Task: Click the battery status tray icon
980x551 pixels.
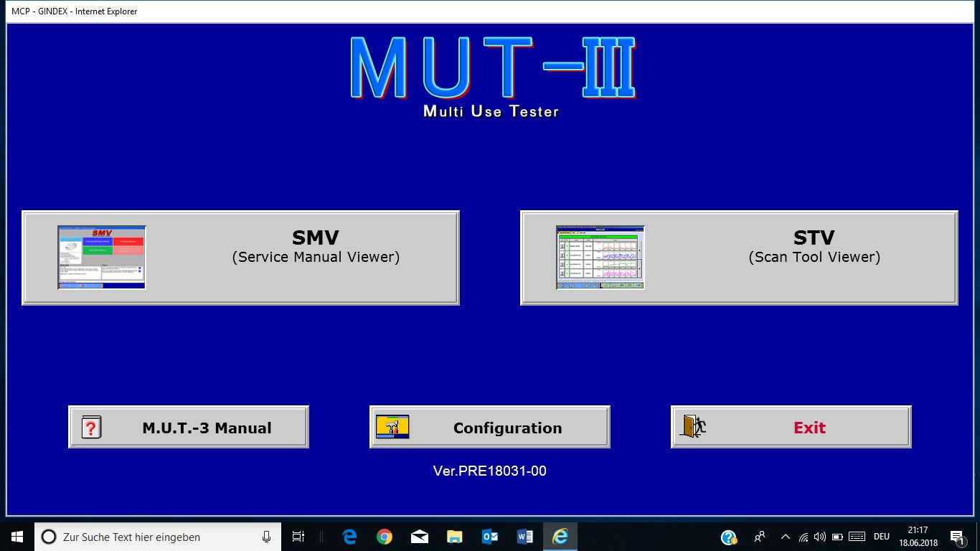Action: pos(837,537)
